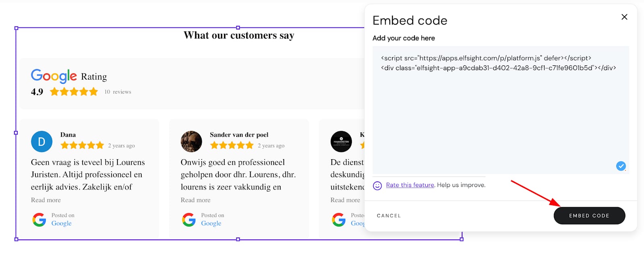Cancel the embed code dialog

coord(389,216)
